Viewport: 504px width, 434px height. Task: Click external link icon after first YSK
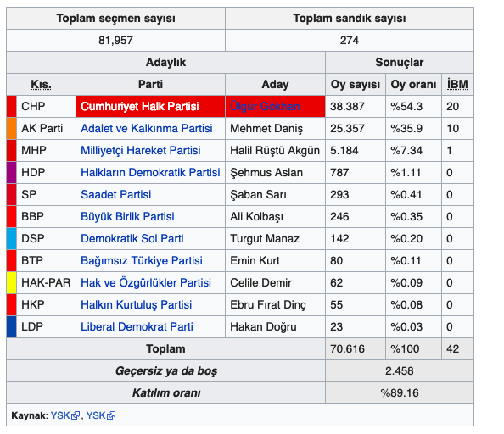[x=76, y=415]
